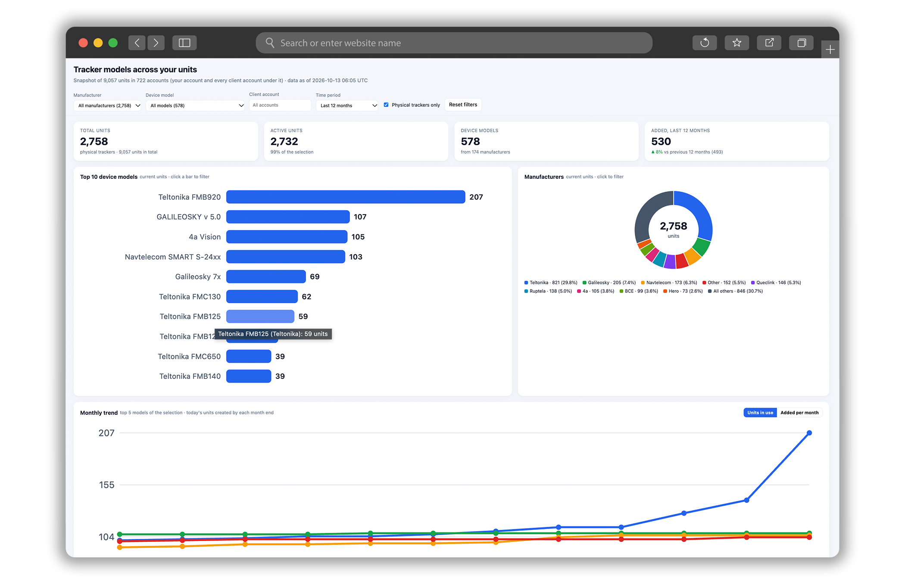Filter by the Teltonika FMB920 bar
This screenshot has height=588, width=905.
(x=346, y=197)
